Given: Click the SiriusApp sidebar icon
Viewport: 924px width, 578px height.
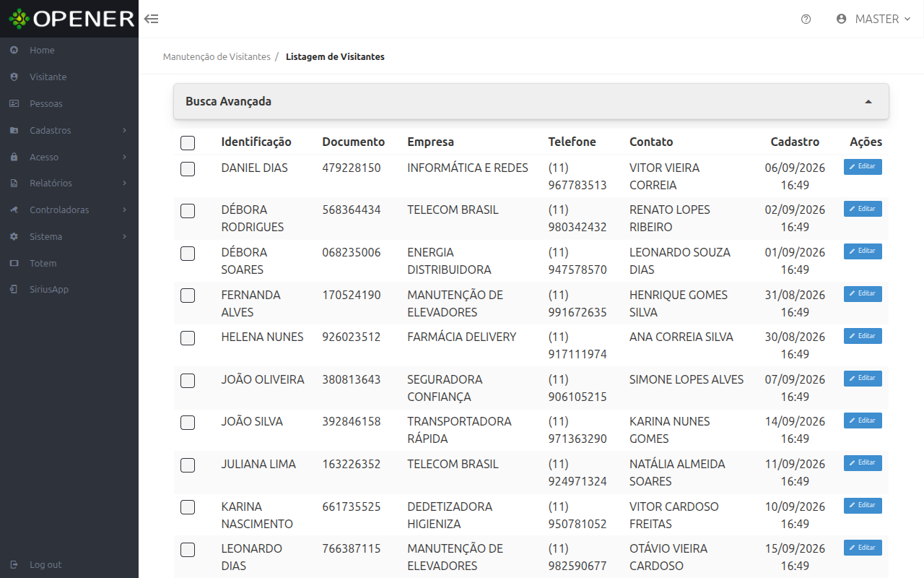Looking at the screenshot, I should pyautogui.click(x=14, y=290).
